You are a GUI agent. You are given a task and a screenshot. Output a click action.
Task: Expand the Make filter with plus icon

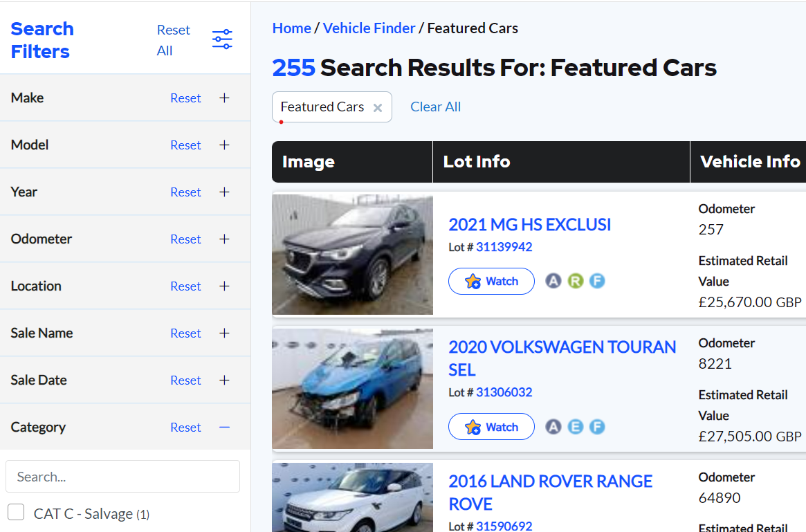point(224,98)
